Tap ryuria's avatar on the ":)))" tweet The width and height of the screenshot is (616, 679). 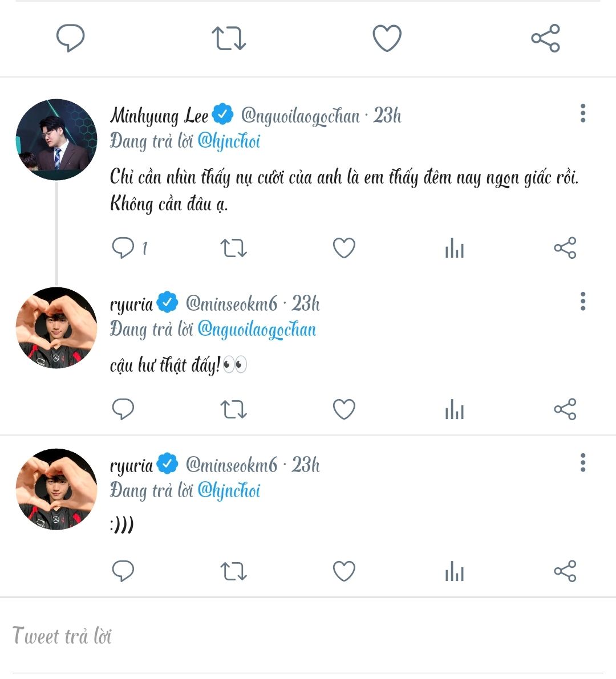coord(56,489)
